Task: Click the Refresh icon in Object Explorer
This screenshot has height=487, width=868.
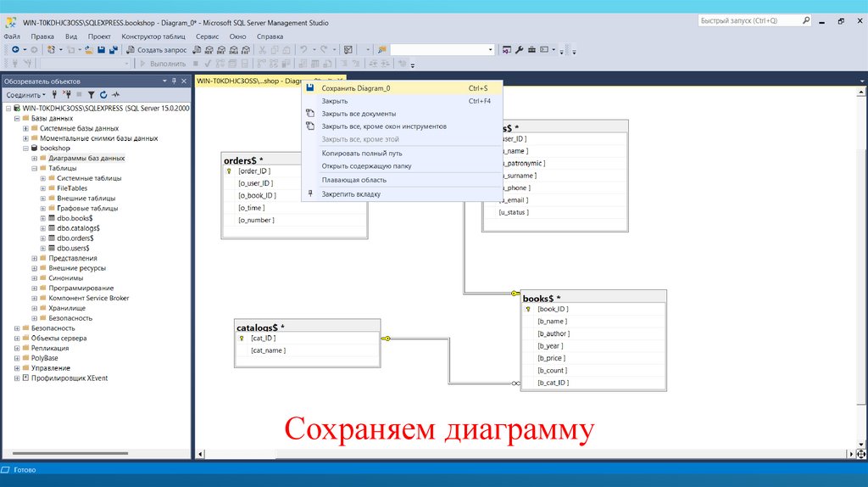Action: [x=103, y=95]
